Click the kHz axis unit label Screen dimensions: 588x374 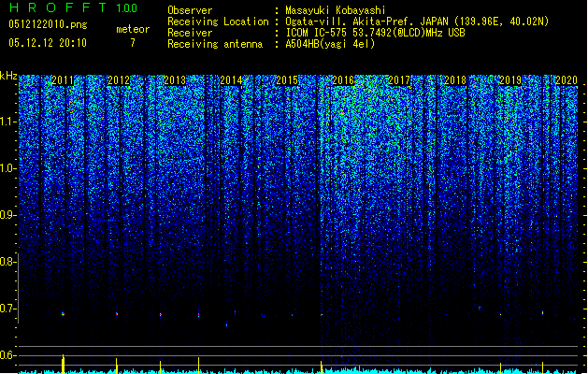[8, 76]
